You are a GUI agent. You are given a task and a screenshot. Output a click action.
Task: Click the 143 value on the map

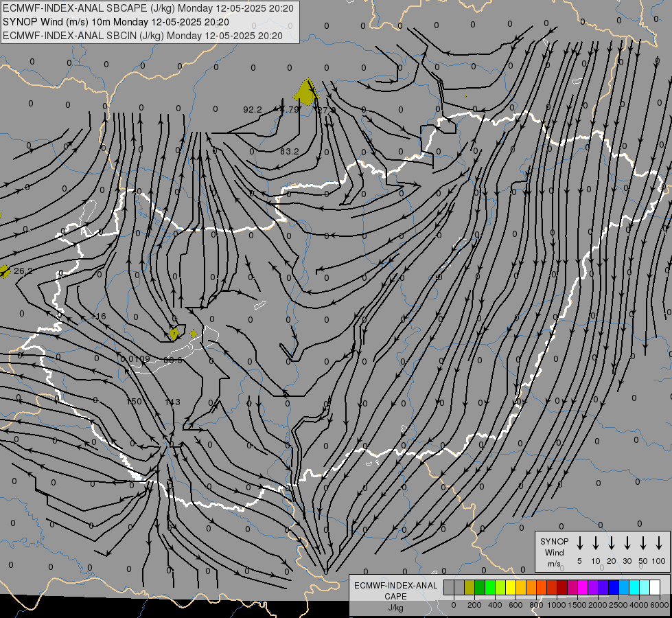[172, 402]
